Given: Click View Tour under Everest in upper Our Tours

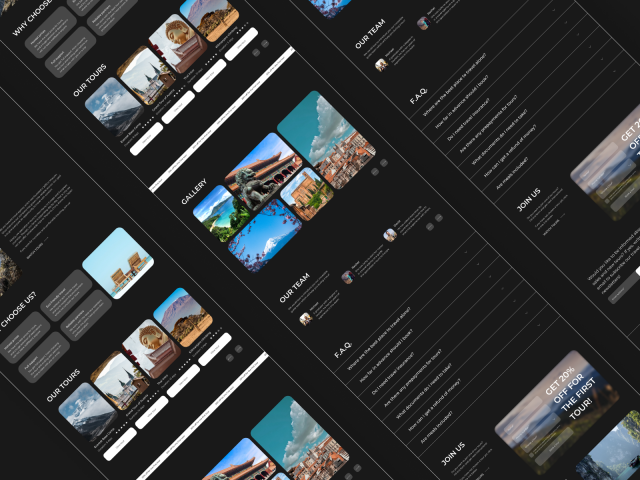Looking at the screenshot, I should click(x=146, y=139).
